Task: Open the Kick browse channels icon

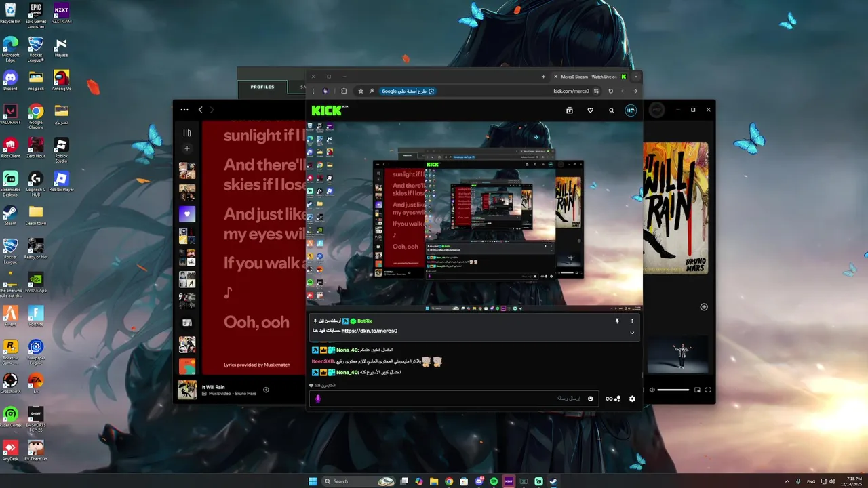Action: click(570, 110)
